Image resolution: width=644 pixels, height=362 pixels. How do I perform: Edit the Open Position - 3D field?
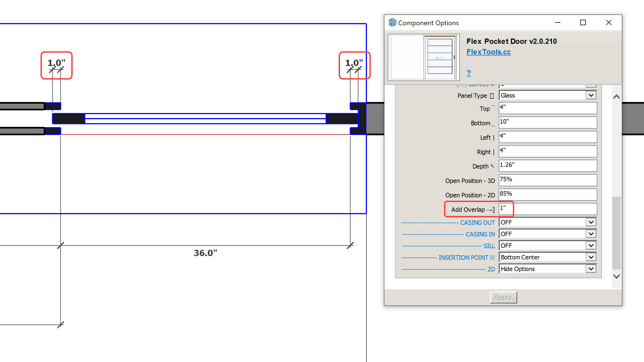[x=547, y=180]
